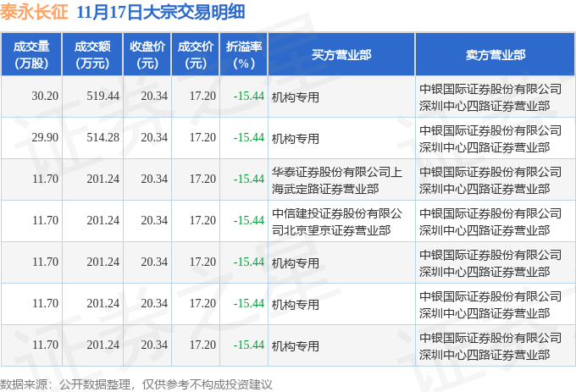Viewport: 576px width, 392px height.
Task: Click the 11月17日大宗交易明细 heading text
Action: [x=158, y=14]
